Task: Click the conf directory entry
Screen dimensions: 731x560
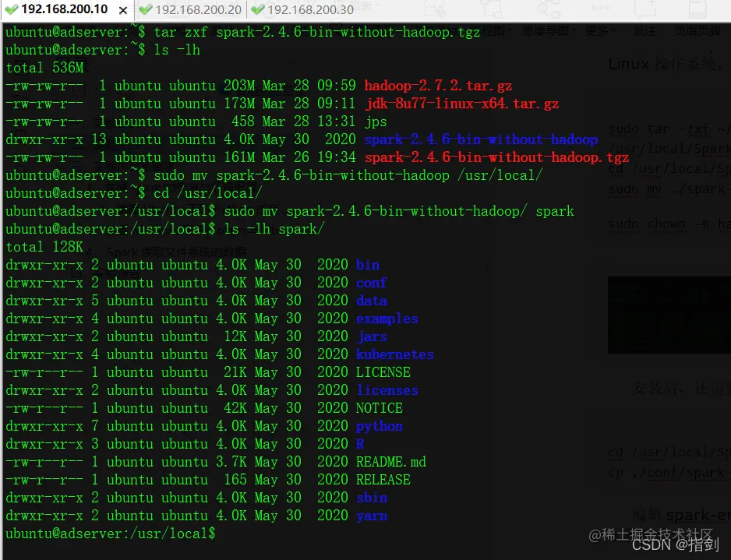Action: (372, 283)
